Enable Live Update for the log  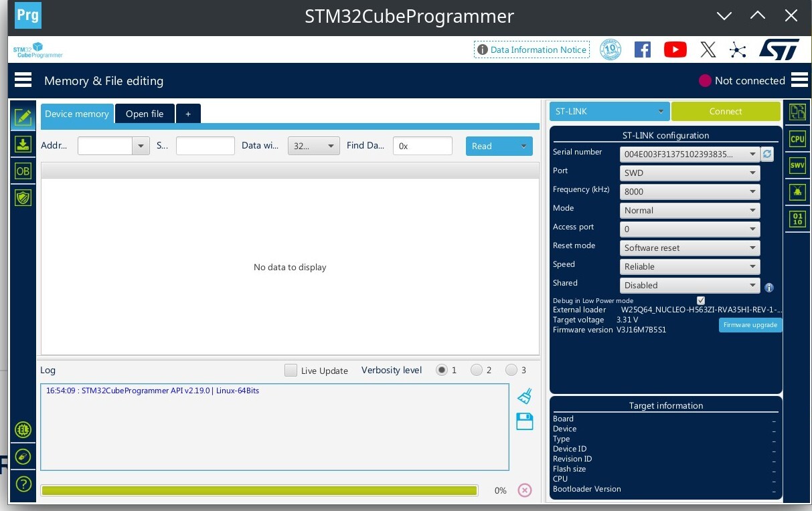tap(291, 370)
